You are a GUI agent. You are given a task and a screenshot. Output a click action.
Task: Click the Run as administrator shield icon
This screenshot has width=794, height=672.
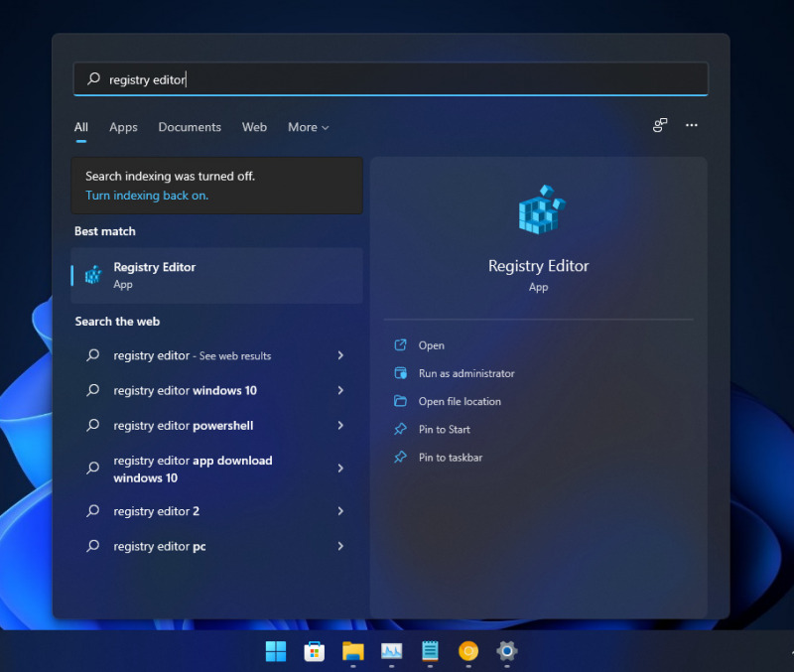click(400, 373)
